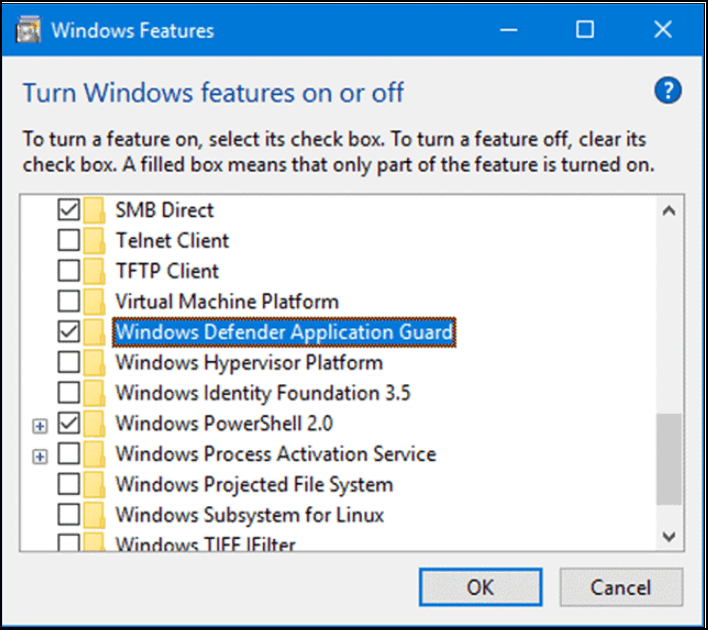Expand Windows Process Activation Service node
The width and height of the screenshot is (708, 630).
coord(40,456)
